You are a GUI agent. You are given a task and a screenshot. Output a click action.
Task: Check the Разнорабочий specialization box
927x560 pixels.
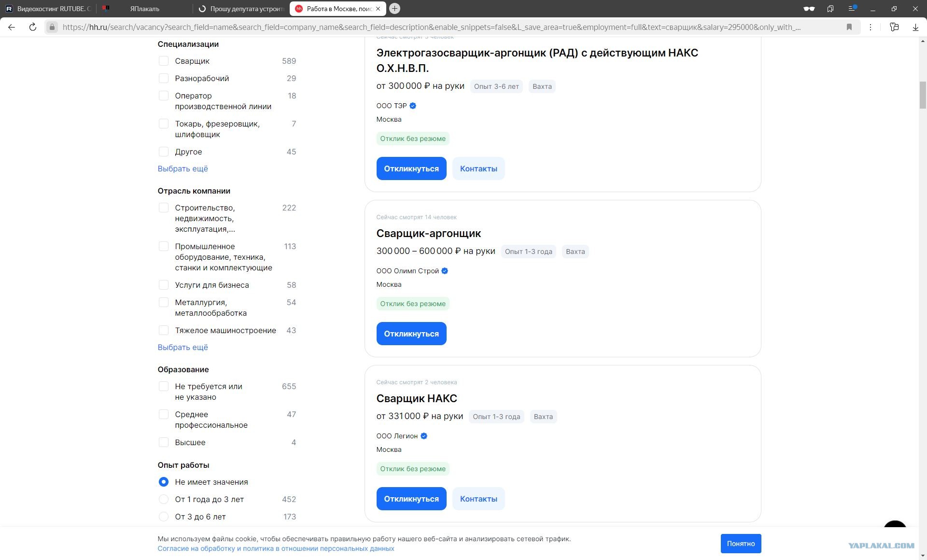pos(164,78)
